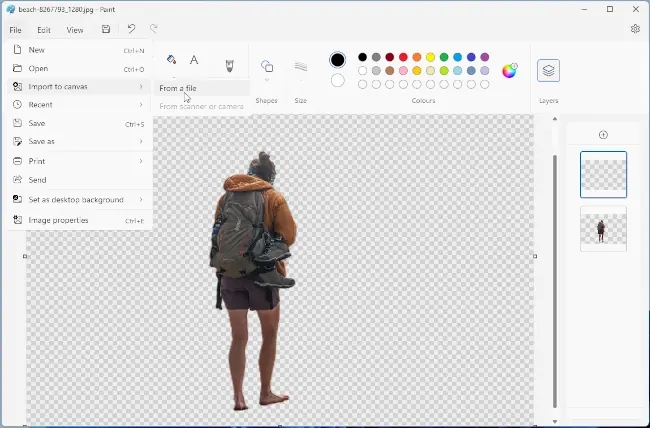Viewport: 650px width, 428px height.
Task: Expand Import to canvas submenu arrow
Action: [141, 87]
